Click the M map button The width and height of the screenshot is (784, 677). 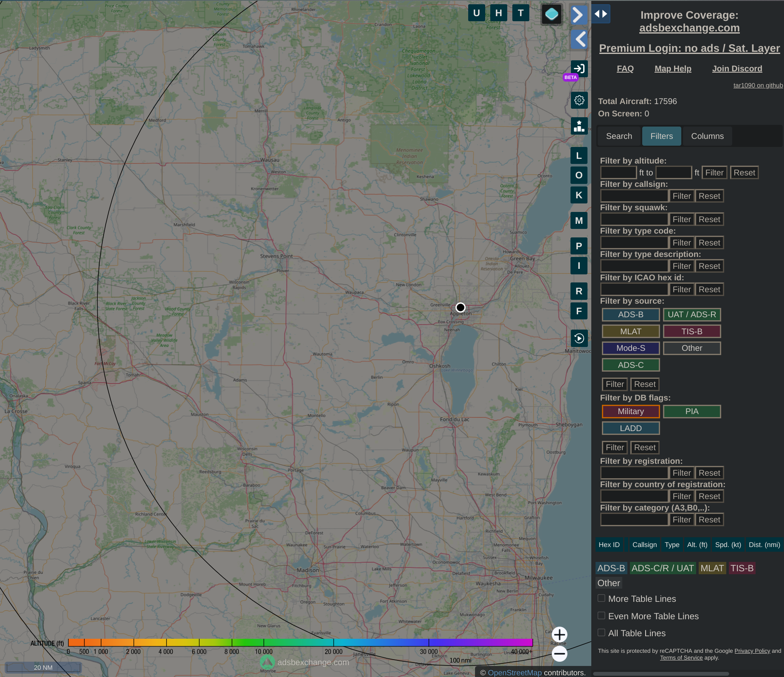point(579,221)
